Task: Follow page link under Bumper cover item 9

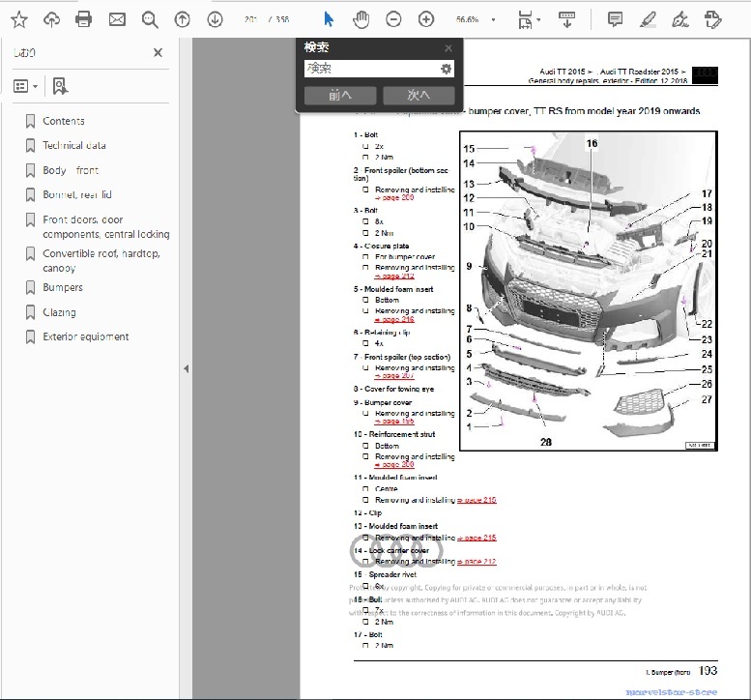Action: point(394,422)
